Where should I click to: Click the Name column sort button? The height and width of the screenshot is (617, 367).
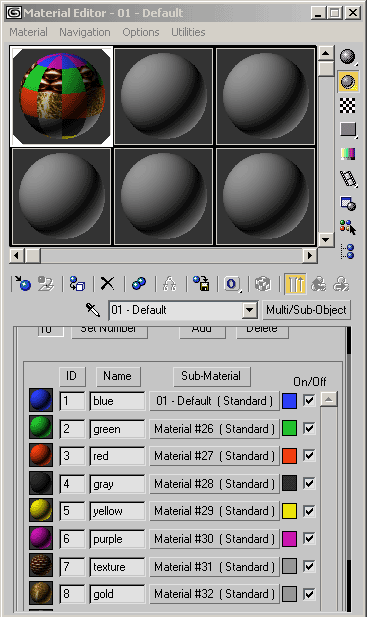[x=118, y=377]
